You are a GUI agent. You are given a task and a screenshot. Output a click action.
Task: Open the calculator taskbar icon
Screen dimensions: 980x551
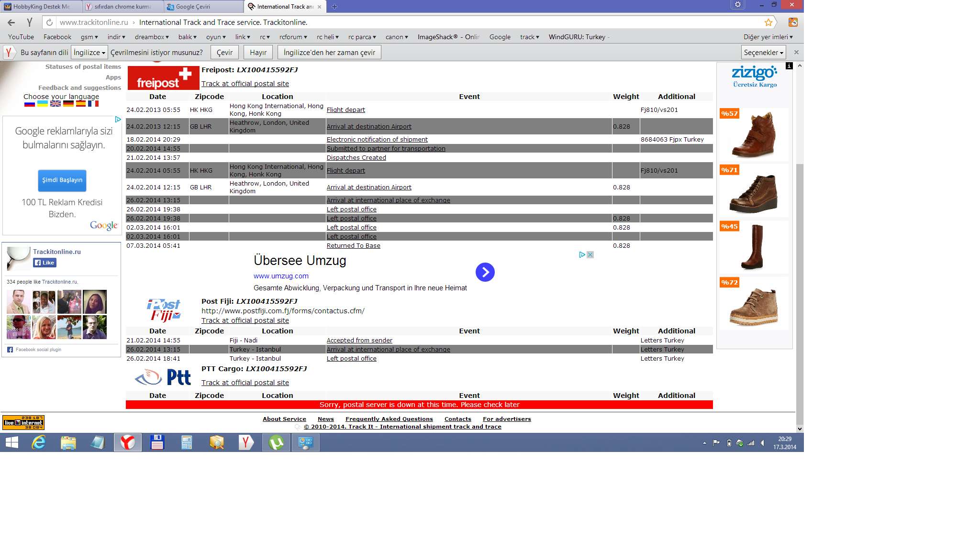point(187,442)
